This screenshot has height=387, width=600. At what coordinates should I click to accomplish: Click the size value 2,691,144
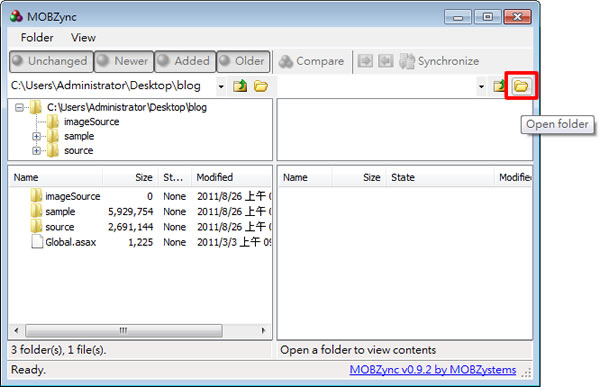(130, 227)
